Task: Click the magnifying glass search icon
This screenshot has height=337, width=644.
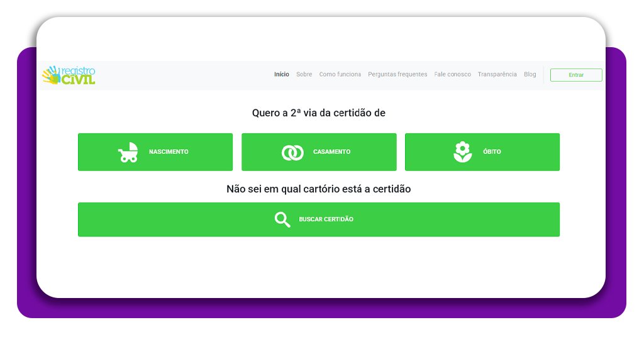Action: (282, 219)
